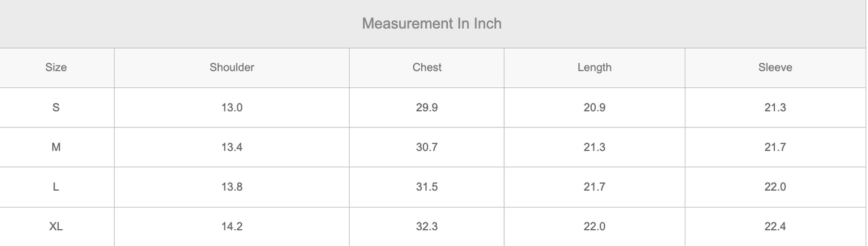The image size is (868, 246).
Task: Click chest value 30.7 for size M
Action: (426, 147)
